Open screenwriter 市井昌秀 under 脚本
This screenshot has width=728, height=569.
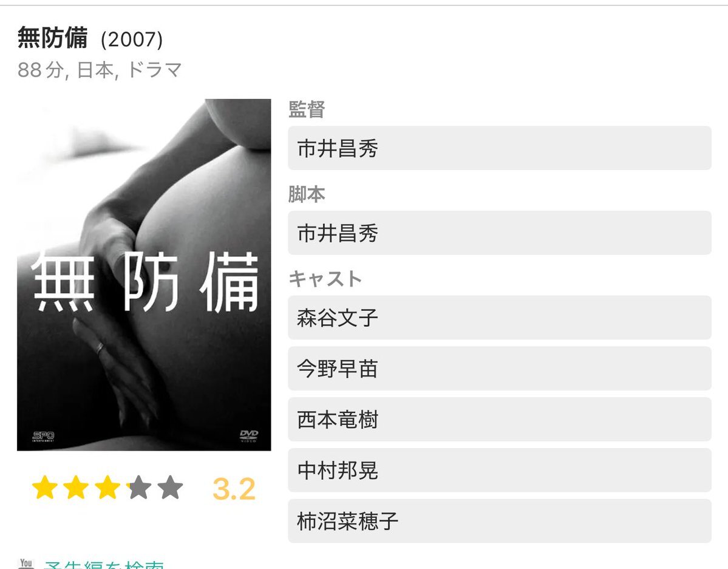coord(500,233)
